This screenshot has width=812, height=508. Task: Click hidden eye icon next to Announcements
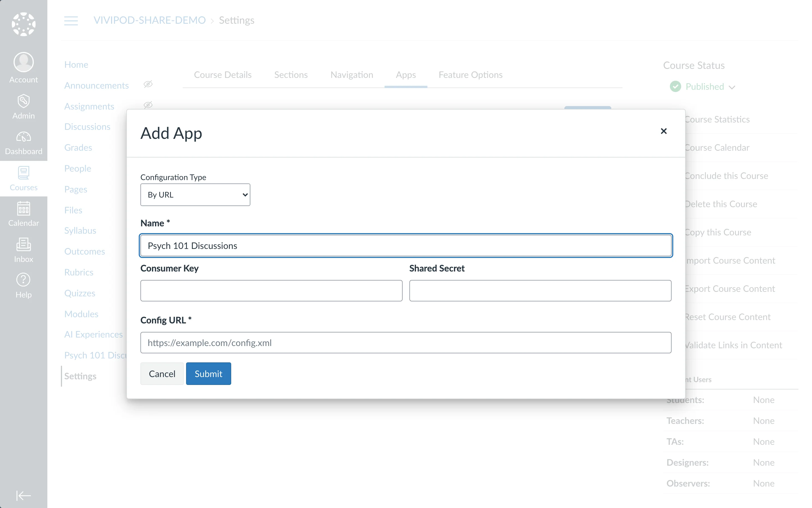pyautogui.click(x=148, y=84)
